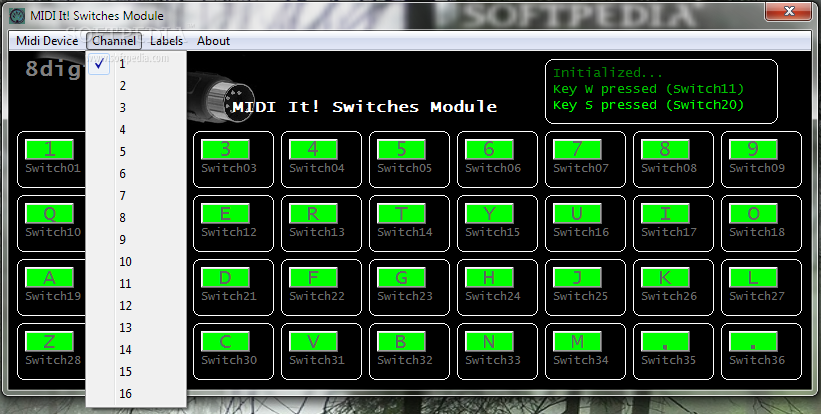Activate Switch24 green H button

(x=489, y=277)
